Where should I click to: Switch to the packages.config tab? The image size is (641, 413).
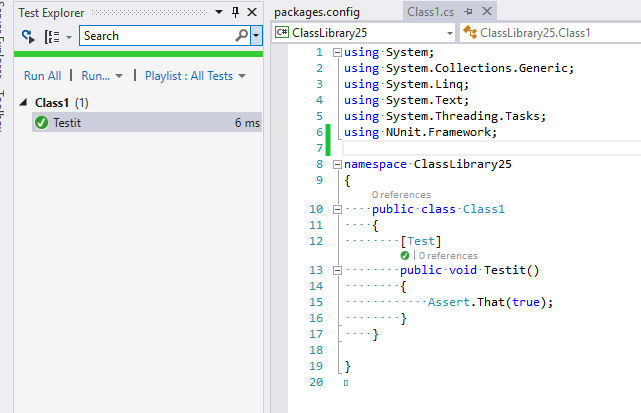point(316,12)
